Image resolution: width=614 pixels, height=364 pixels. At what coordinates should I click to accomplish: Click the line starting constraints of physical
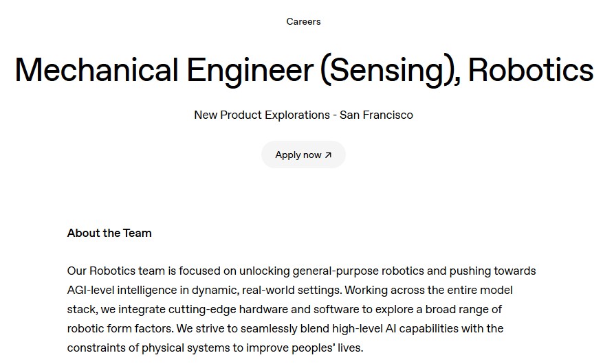215,348
